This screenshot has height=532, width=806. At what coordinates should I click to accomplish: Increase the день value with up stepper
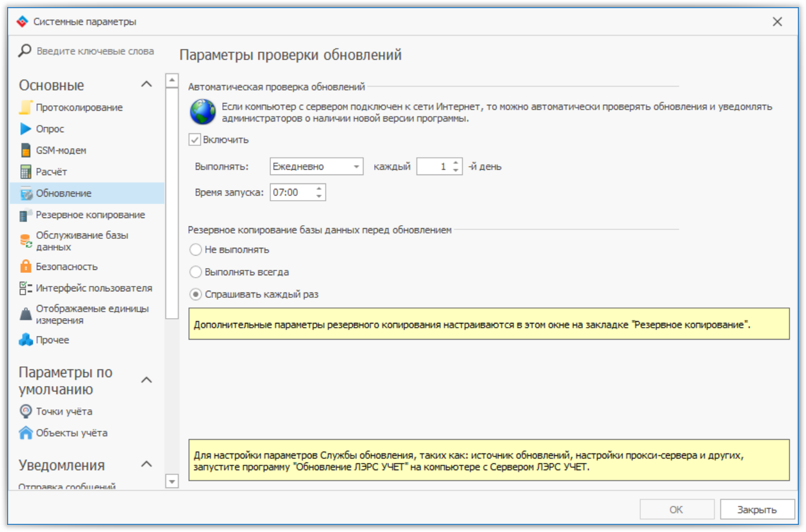click(x=456, y=163)
